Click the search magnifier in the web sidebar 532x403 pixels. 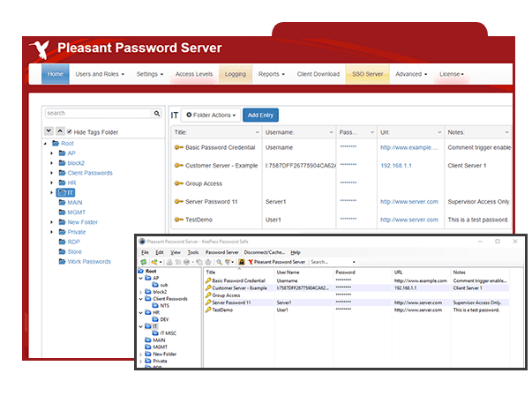click(x=157, y=113)
